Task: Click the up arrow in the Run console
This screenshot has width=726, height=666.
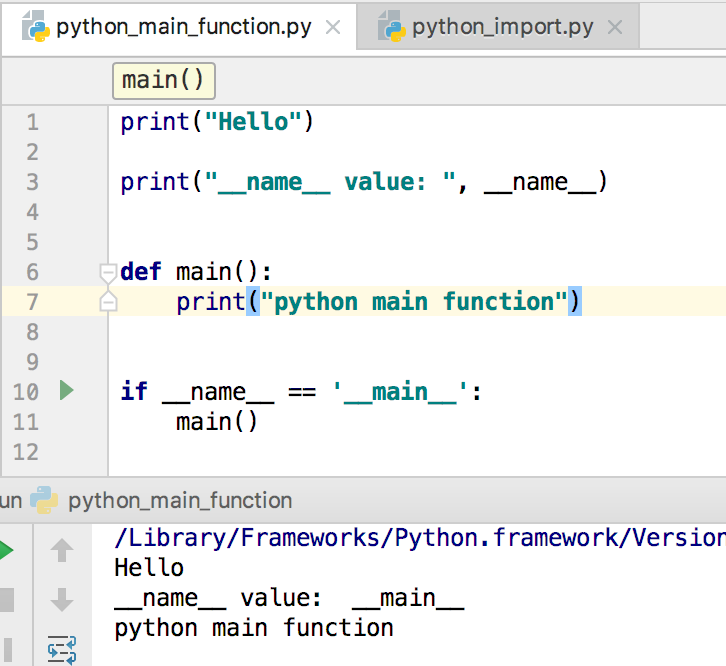Action: click(62, 550)
